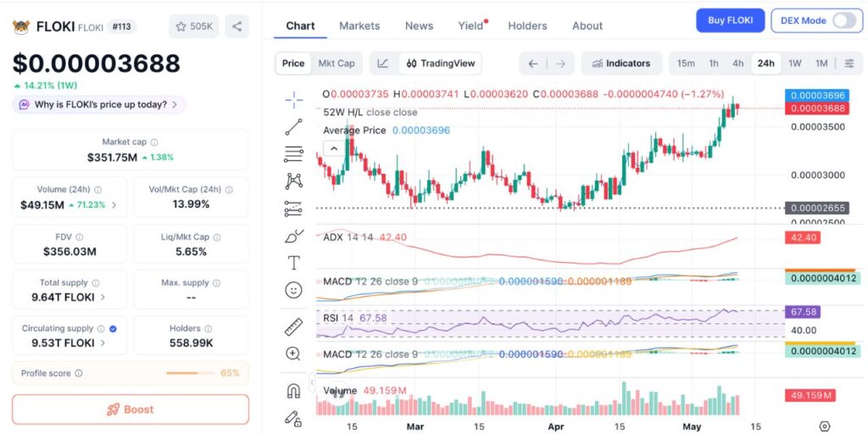Collapse the indicator legend chevron
The width and height of the screenshot is (868, 446).
pyautogui.click(x=334, y=148)
